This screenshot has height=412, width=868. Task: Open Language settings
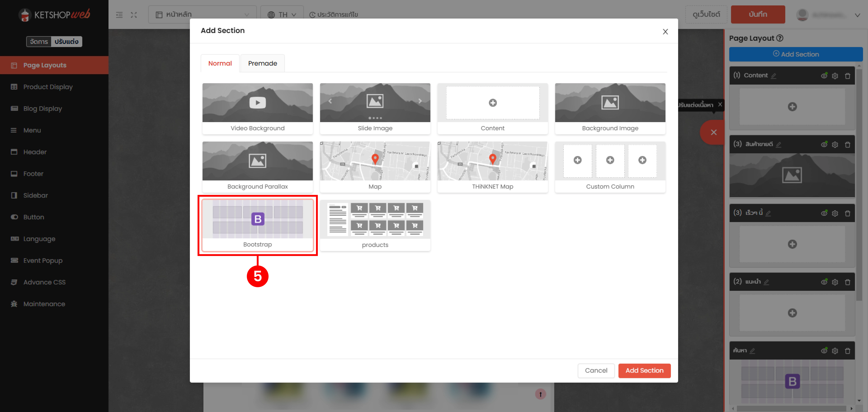54,239
